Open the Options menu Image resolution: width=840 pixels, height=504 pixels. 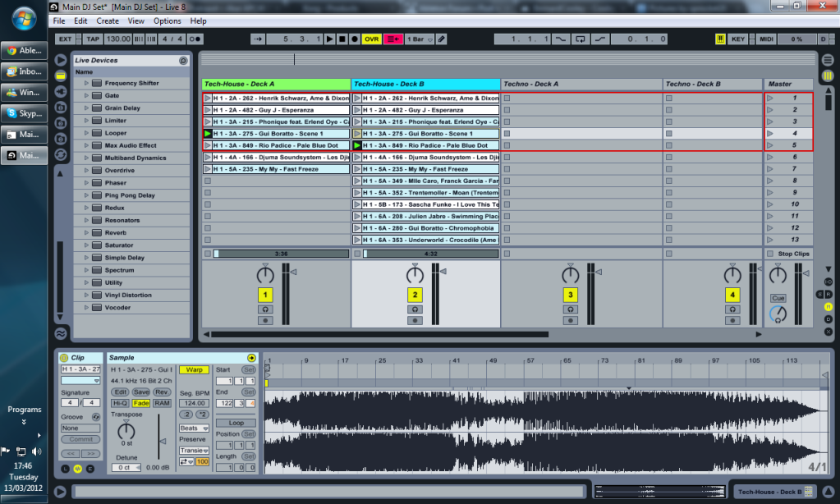point(168,21)
